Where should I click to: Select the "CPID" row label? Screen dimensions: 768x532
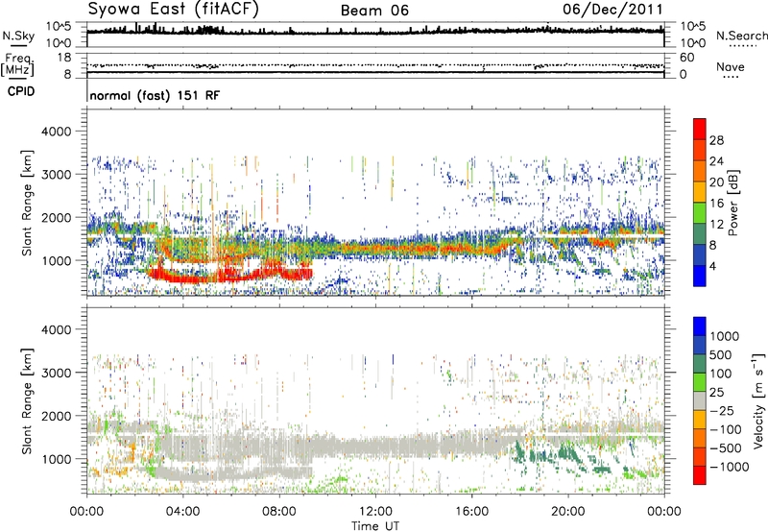[x=21, y=91]
